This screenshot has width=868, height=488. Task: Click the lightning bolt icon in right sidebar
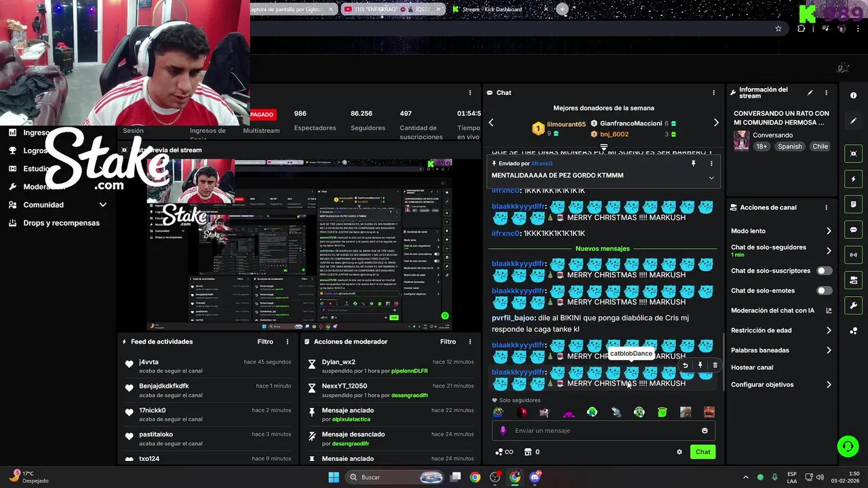[853, 179]
